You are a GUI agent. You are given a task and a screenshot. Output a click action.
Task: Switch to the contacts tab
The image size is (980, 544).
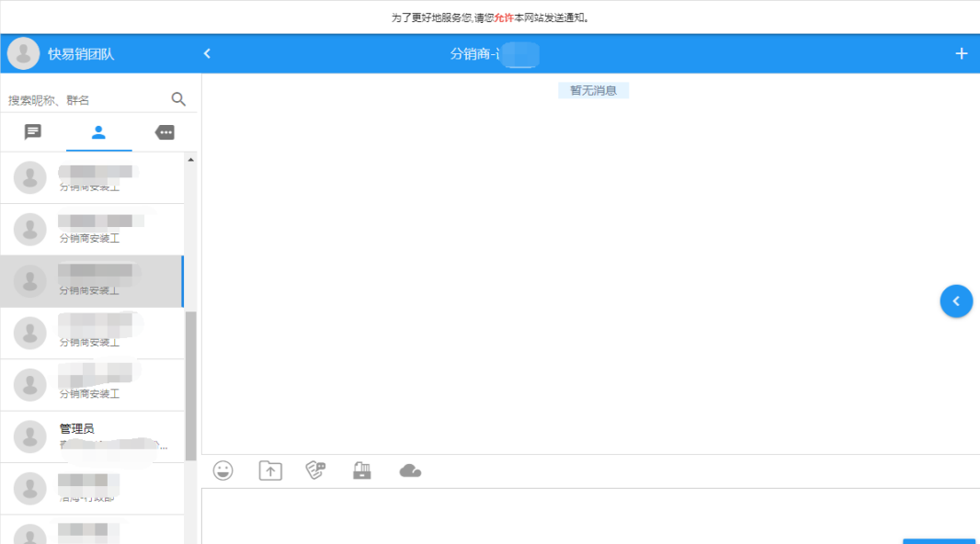click(98, 132)
